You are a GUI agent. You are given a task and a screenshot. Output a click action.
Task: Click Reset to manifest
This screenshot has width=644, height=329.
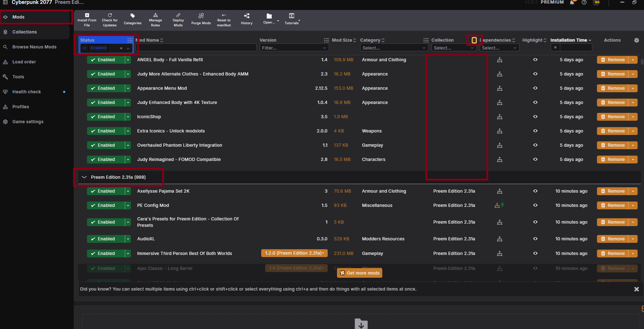click(224, 20)
